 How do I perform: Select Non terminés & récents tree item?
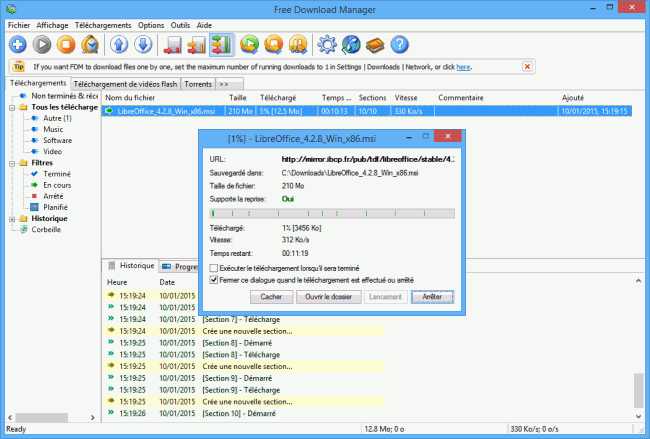coord(64,96)
